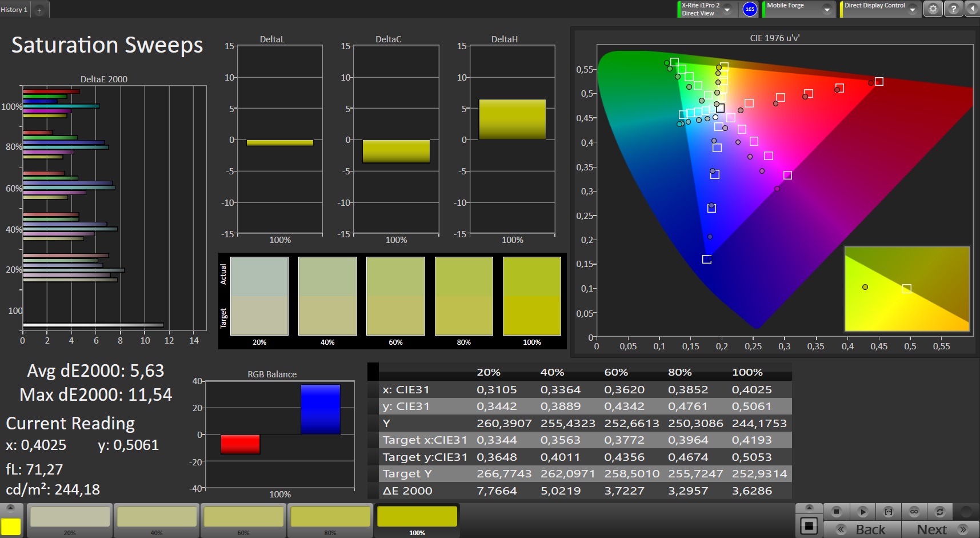Expand the Direct Display Control dropdown
Image resolution: width=980 pixels, height=538 pixels.
tap(913, 10)
